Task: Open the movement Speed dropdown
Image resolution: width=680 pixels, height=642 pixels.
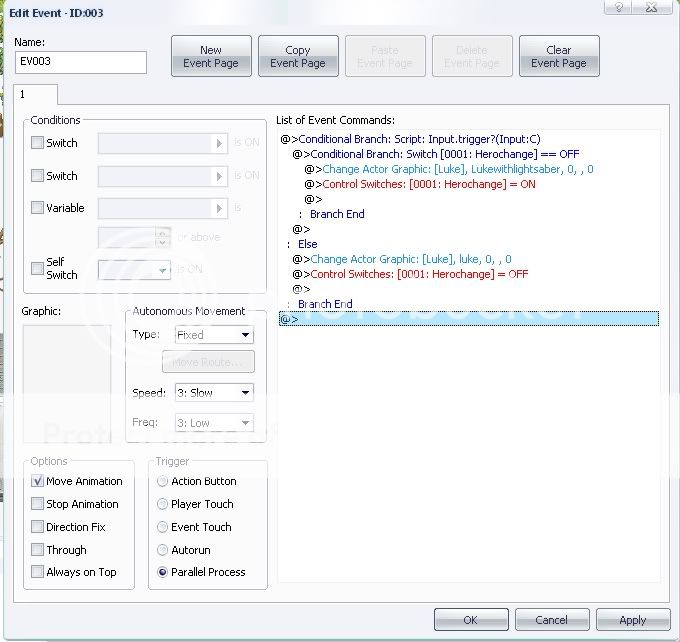Action: (x=213, y=393)
